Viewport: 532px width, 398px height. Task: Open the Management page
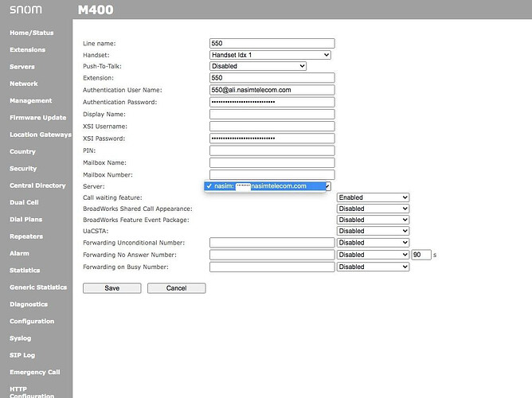pyautogui.click(x=31, y=100)
